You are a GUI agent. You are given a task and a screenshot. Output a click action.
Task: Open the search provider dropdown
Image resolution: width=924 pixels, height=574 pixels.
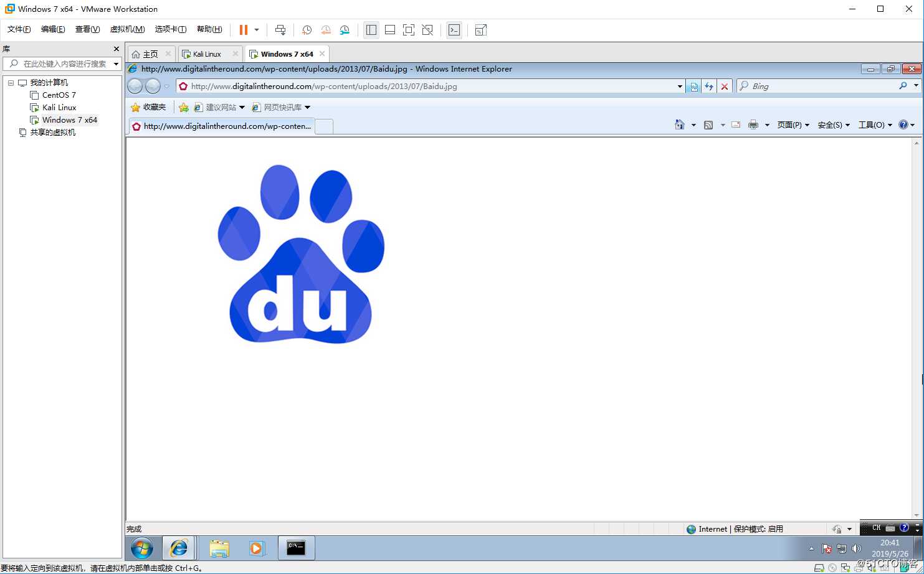tap(916, 86)
